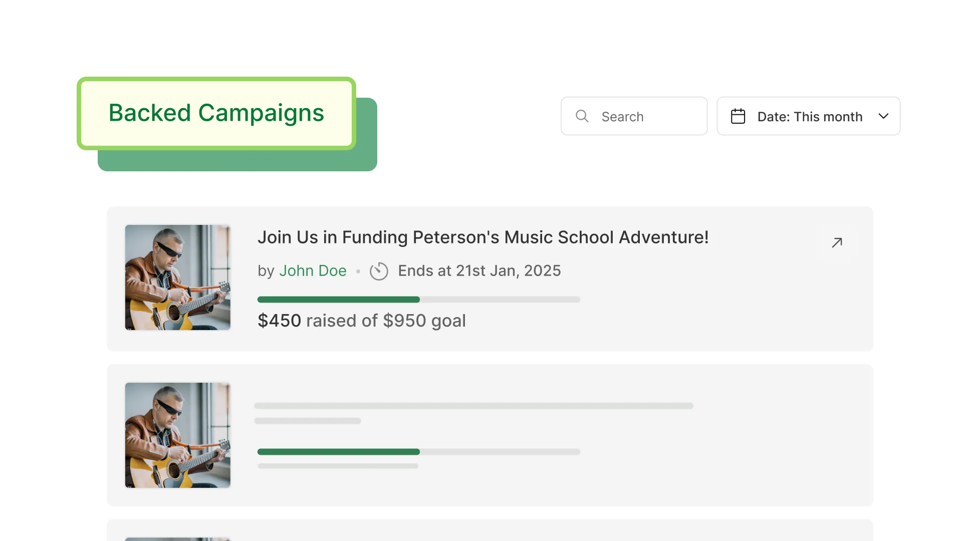Image resolution: width=980 pixels, height=541 pixels.
Task: Click the second campaign's green progress bar
Action: [339, 452]
